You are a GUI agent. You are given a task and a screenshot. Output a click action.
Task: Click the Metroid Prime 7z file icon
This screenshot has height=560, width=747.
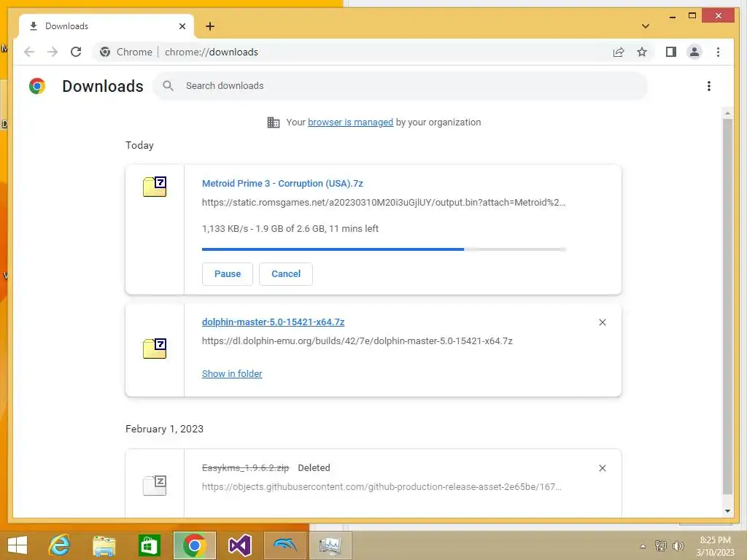click(155, 186)
